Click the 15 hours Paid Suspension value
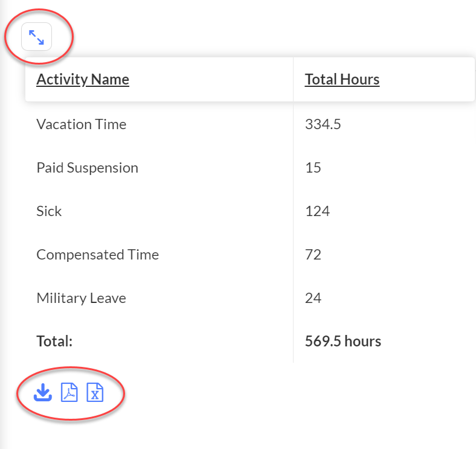The height and width of the screenshot is (449, 476). tap(313, 168)
